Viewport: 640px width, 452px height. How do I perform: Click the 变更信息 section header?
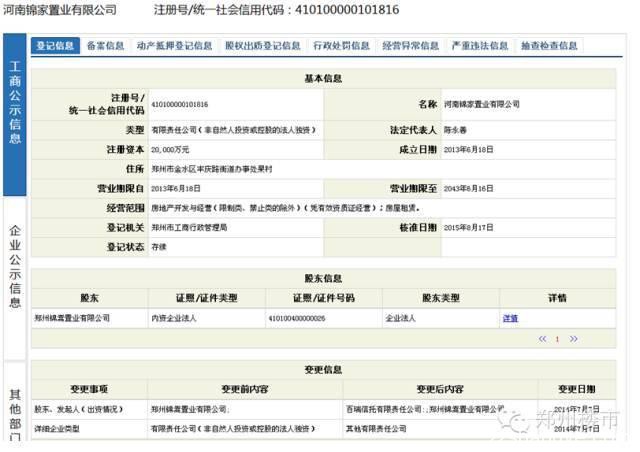pyautogui.click(x=323, y=370)
